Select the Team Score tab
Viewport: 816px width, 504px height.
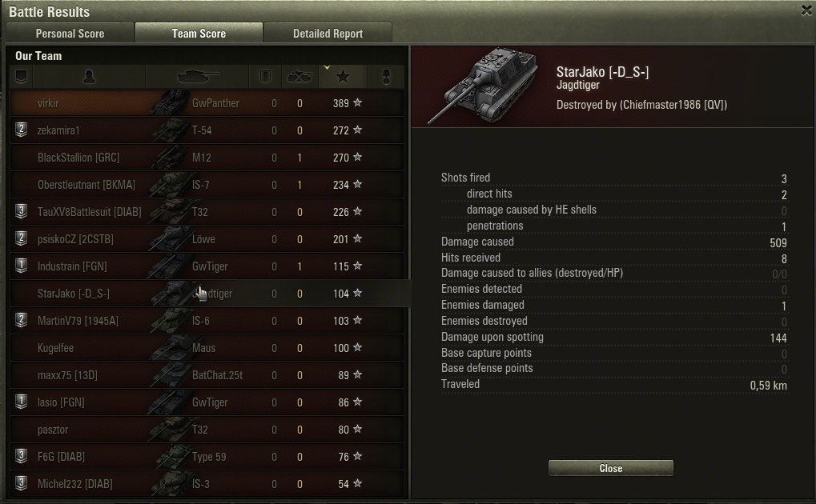[199, 33]
